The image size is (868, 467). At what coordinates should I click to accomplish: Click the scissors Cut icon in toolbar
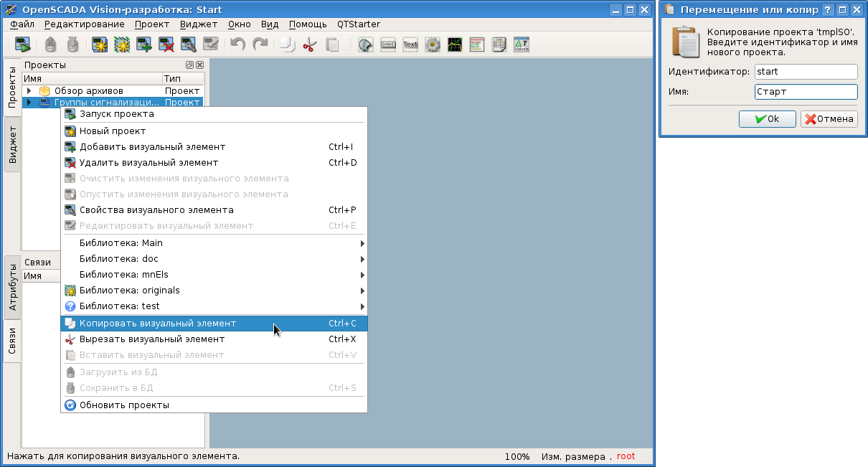pos(310,44)
